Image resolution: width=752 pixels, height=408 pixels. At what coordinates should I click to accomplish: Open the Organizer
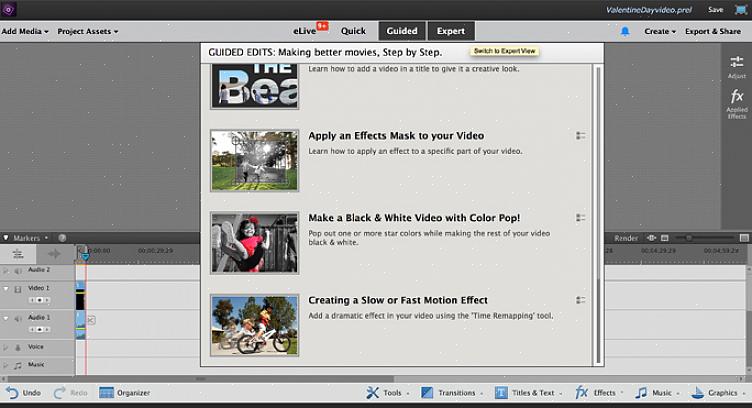pos(124,393)
